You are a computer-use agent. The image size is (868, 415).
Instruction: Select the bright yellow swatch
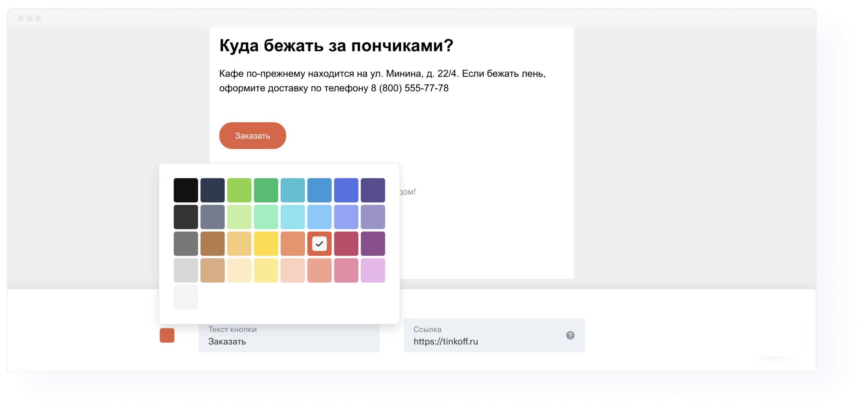tap(266, 244)
